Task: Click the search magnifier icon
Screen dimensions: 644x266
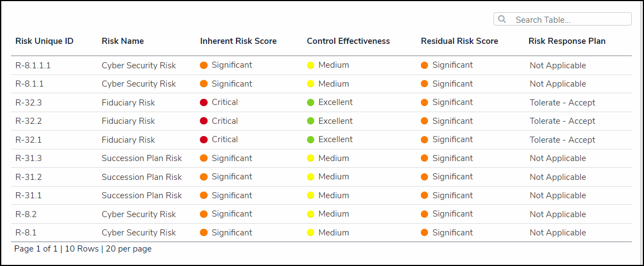Action: (502, 19)
